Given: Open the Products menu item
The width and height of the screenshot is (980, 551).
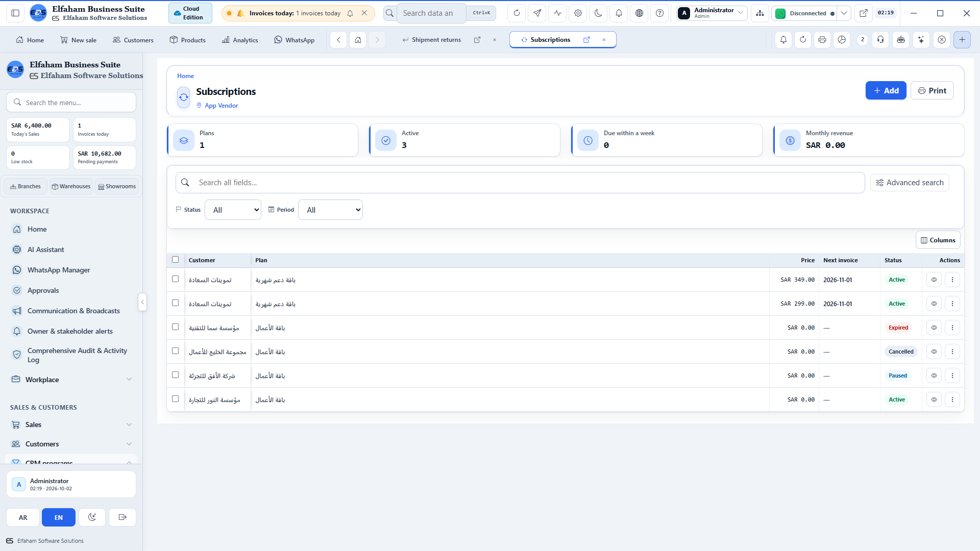Looking at the screenshot, I should pos(188,40).
